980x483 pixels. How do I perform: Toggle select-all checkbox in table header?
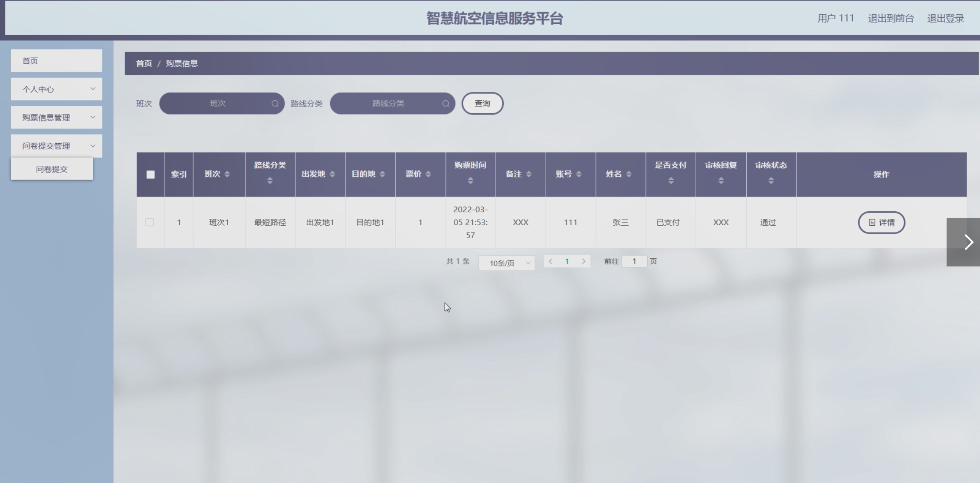[x=151, y=174]
